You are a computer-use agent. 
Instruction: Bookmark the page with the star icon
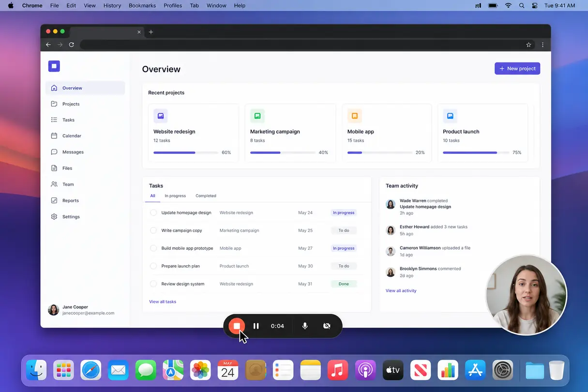tap(528, 45)
